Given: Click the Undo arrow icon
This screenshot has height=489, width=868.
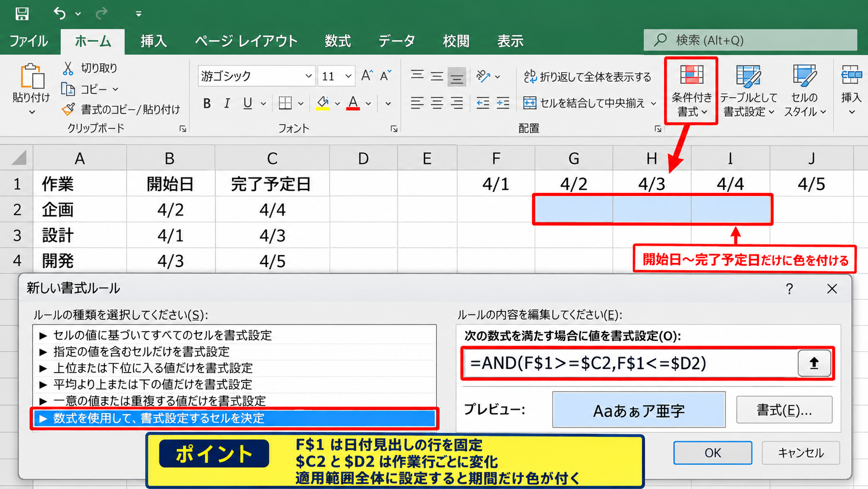Looking at the screenshot, I should 60,14.
